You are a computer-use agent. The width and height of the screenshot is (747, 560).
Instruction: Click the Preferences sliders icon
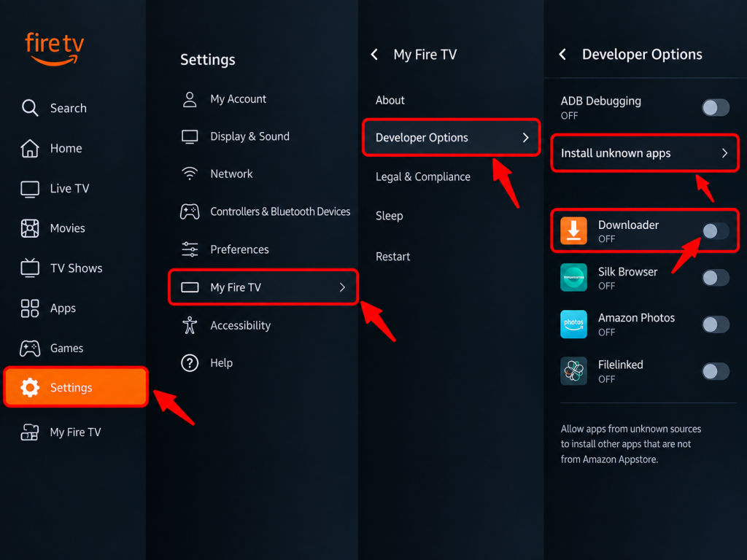tap(190, 249)
